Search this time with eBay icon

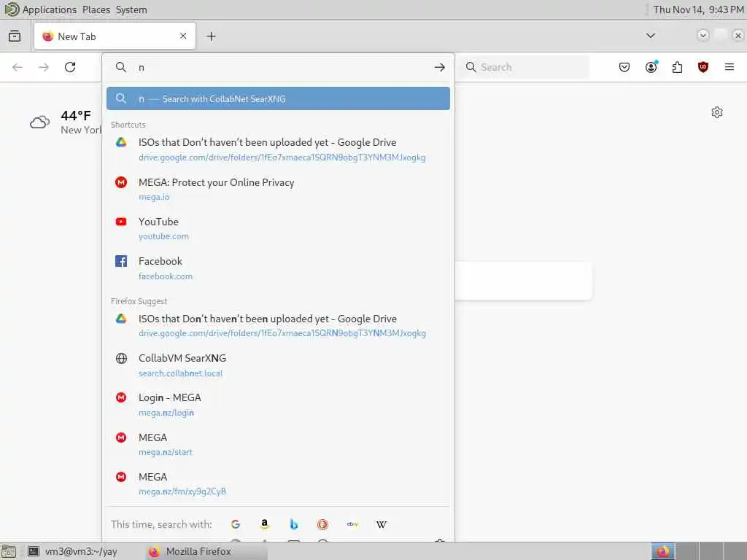tap(352, 524)
